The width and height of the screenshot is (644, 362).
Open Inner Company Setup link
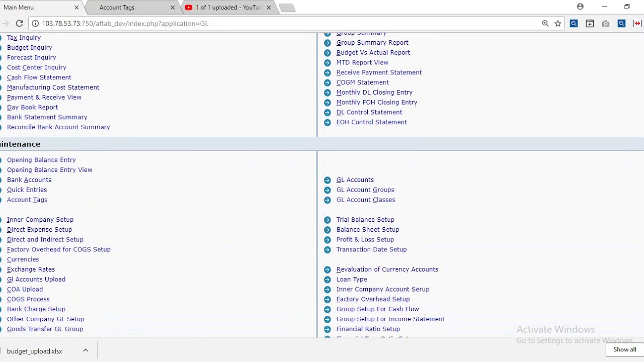pyautogui.click(x=40, y=220)
